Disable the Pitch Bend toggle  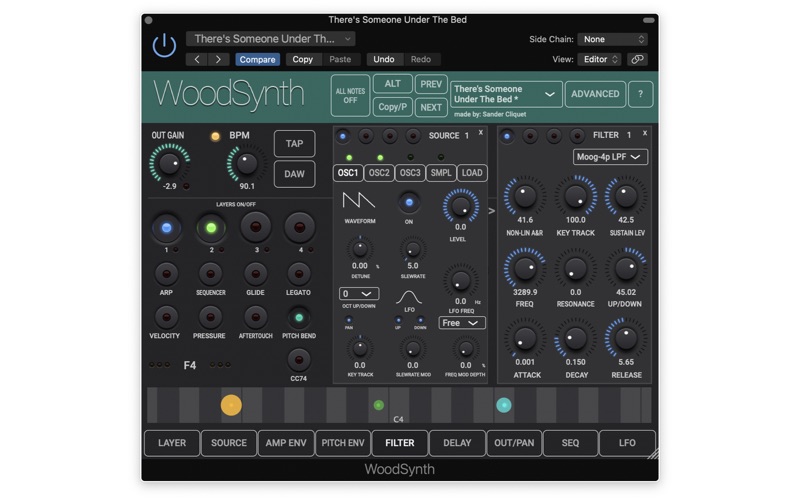(299, 317)
